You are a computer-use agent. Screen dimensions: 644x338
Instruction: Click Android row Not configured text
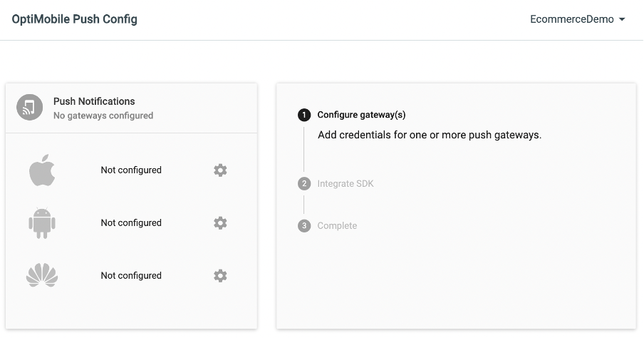pos(131,223)
